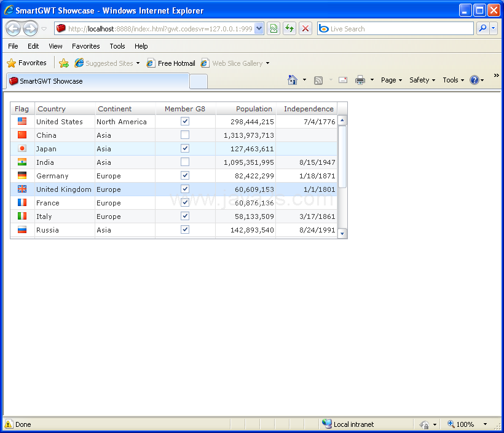
Task: Sort by the Independence column header
Action: 307,109
